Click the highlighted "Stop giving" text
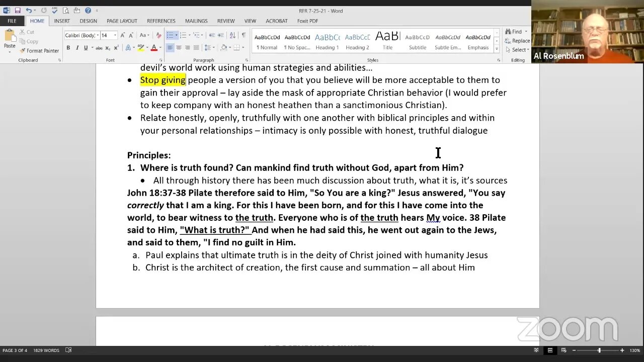644x362 pixels. tap(163, 80)
